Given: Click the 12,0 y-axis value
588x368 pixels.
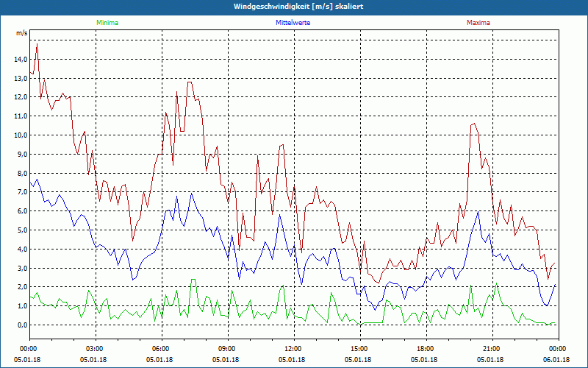Looking at the screenshot, I should [21, 97].
